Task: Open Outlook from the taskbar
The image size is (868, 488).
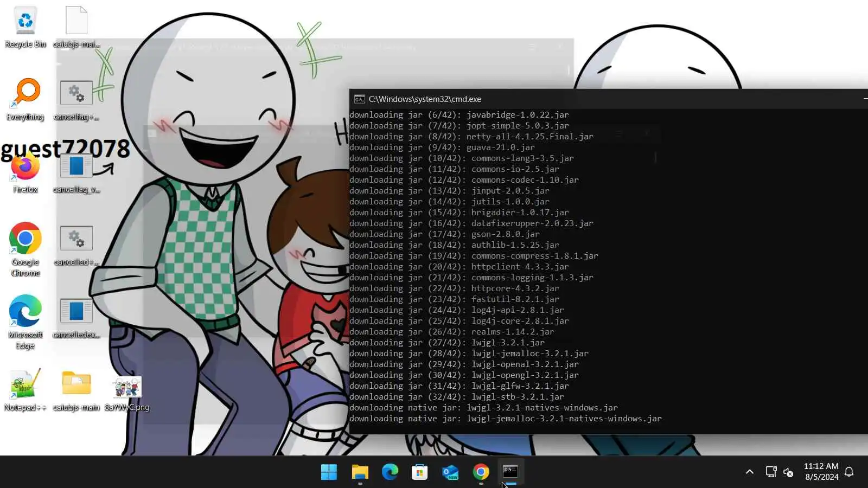Action: [450, 472]
